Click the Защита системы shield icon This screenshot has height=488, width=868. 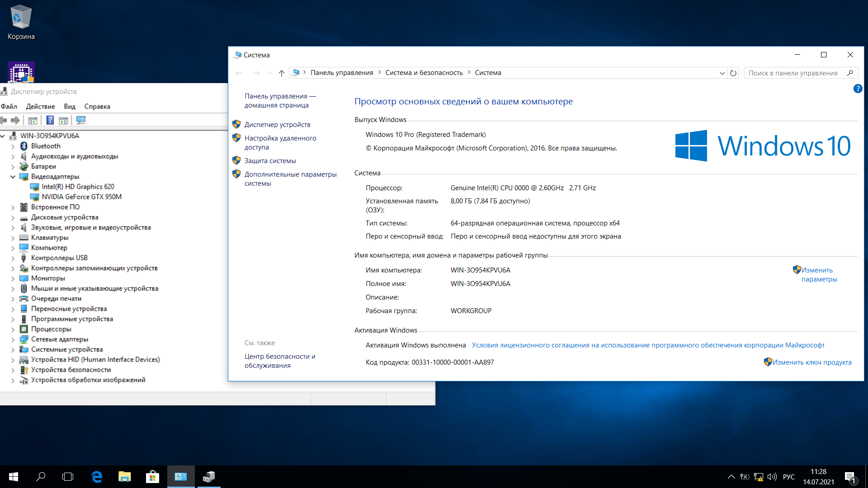[x=237, y=160]
